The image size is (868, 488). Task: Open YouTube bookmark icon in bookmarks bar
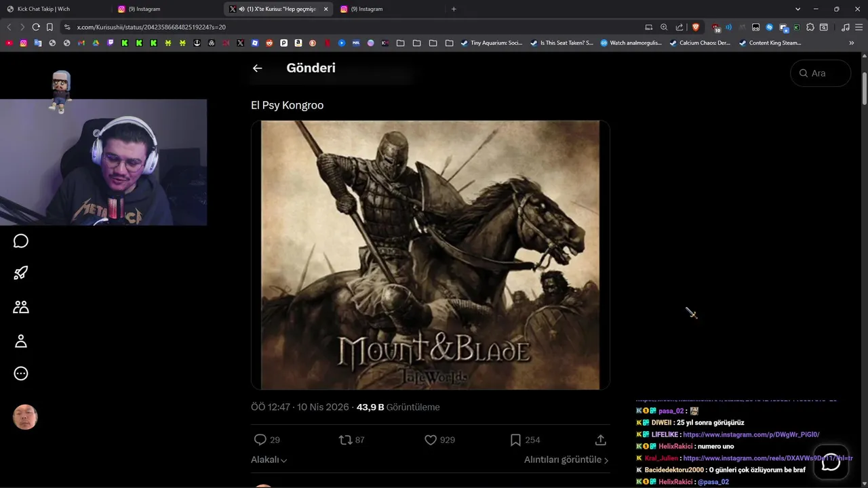tap(9, 43)
